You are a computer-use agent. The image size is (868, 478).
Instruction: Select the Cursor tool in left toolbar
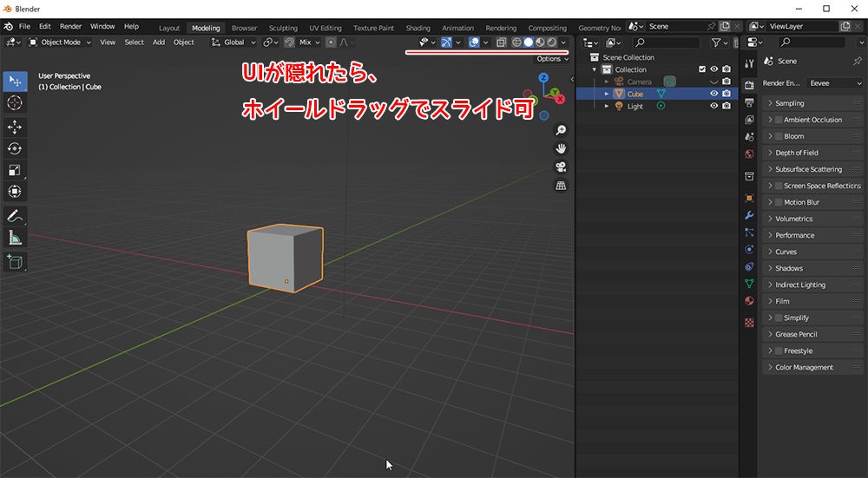15,102
